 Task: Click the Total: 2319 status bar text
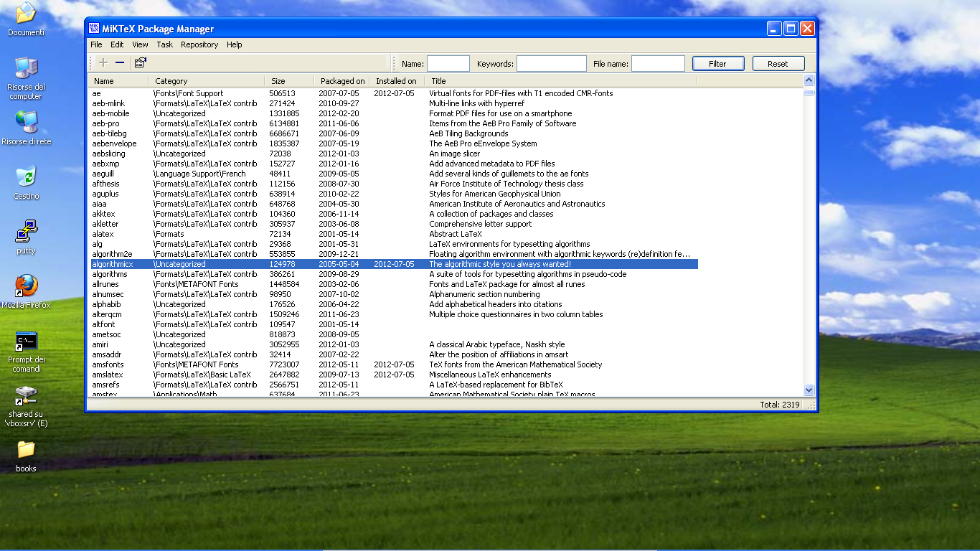pos(780,405)
